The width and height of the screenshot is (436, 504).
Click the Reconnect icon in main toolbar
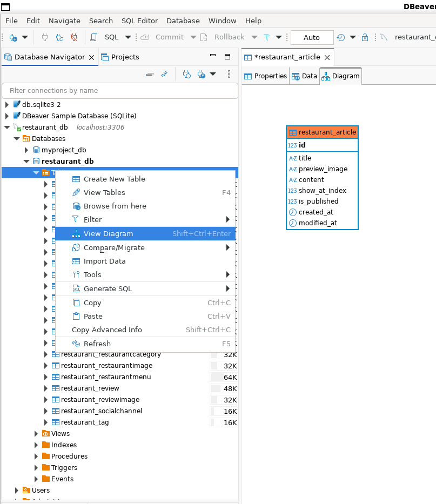[x=59, y=38]
